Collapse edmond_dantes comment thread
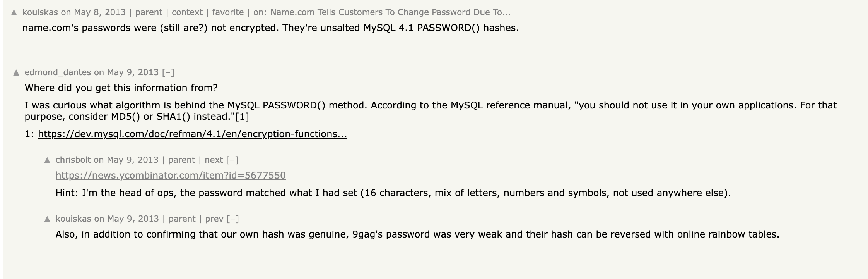This screenshot has height=279, width=868. [x=168, y=72]
